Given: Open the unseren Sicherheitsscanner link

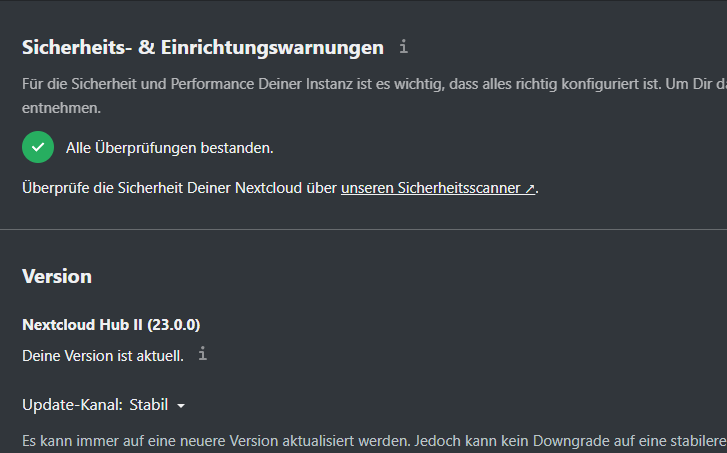Looking at the screenshot, I should coord(438,188).
